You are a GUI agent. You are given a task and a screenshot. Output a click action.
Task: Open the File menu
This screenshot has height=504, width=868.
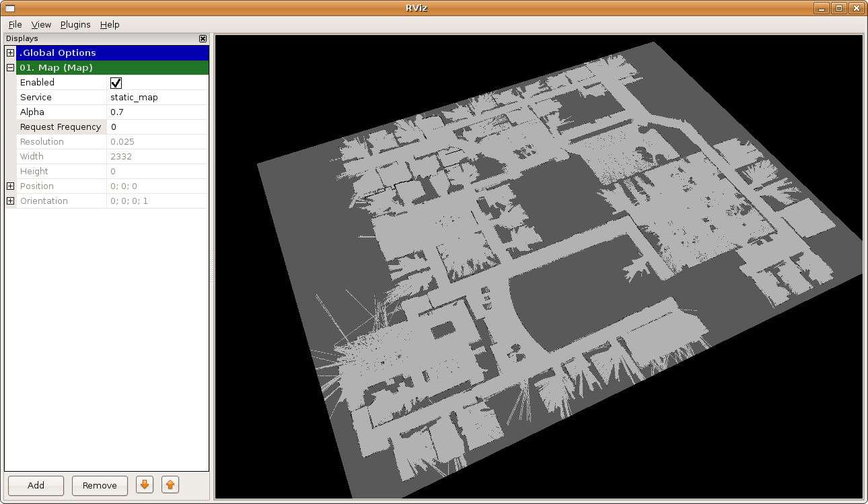pos(15,25)
